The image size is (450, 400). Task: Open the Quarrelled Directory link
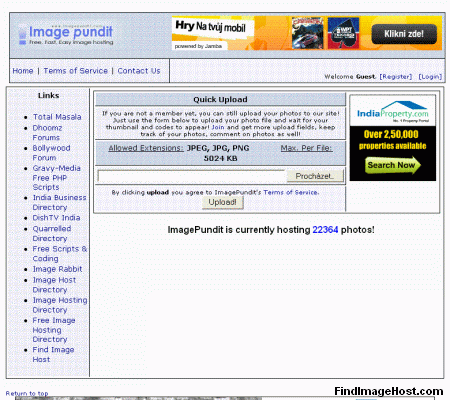point(52,234)
